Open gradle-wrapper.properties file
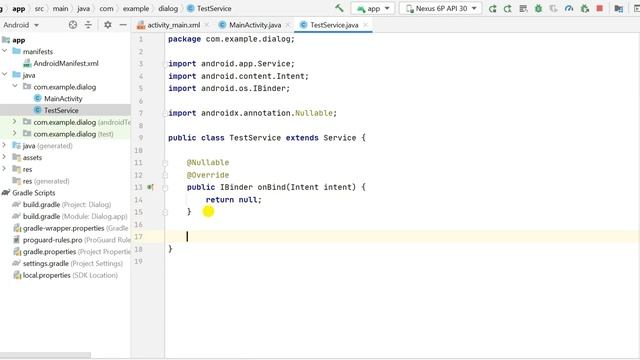Screen dimensions: 640x360 click(63, 228)
